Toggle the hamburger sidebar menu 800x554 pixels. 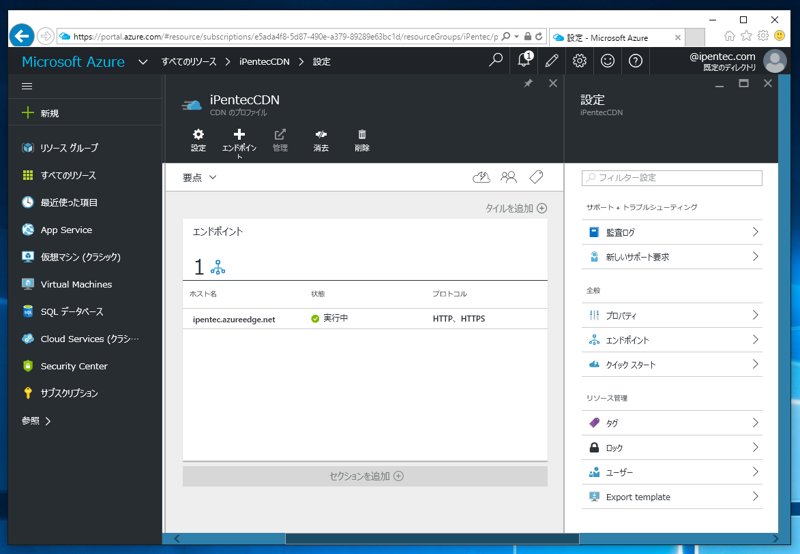pos(27,86)
